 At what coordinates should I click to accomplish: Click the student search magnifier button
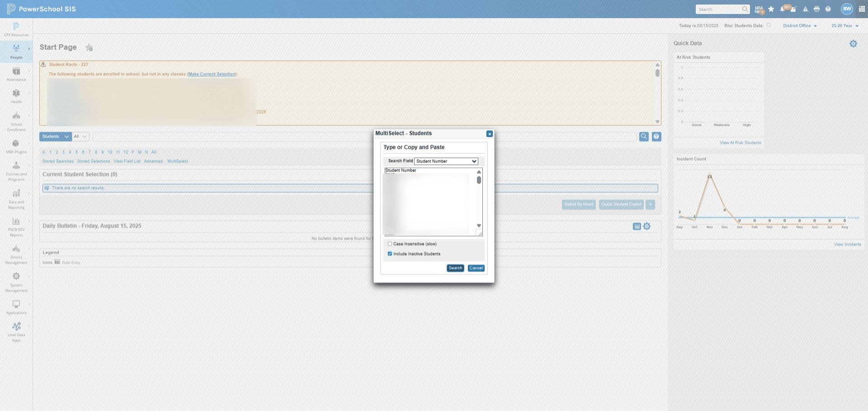[x=644, y=136]
